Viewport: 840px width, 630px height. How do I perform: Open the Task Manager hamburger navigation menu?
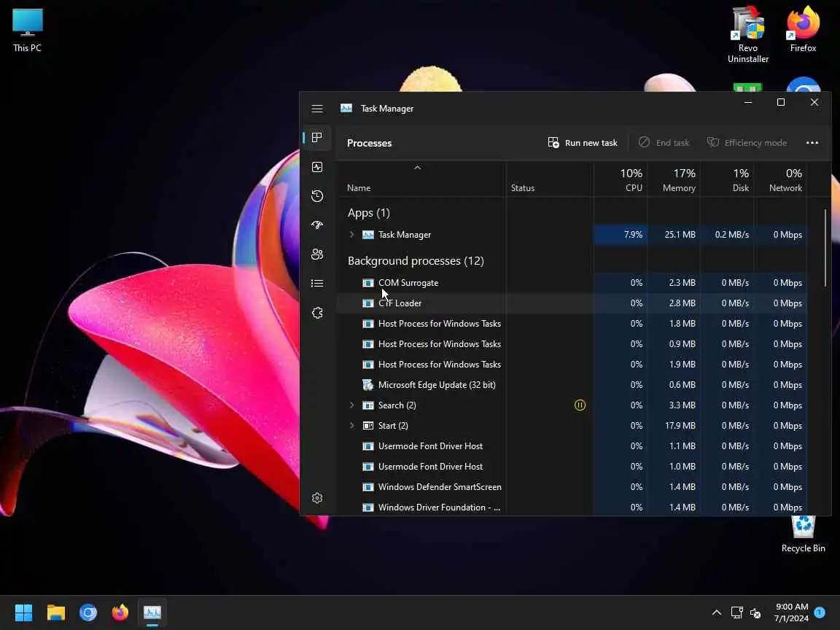[317, 109]
